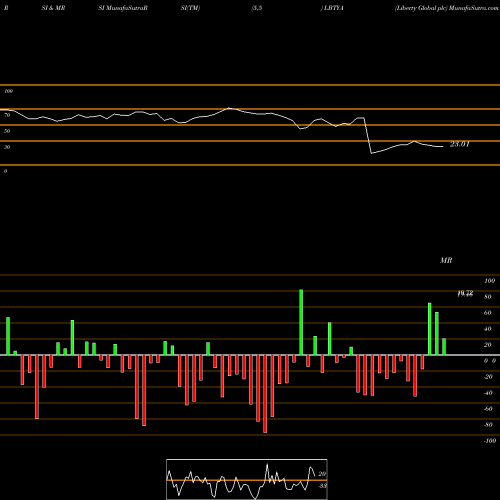This screenshot has width=500, height=500.
Task: Click the 19.72 value in the MR panel
Action: coord(465,293)
